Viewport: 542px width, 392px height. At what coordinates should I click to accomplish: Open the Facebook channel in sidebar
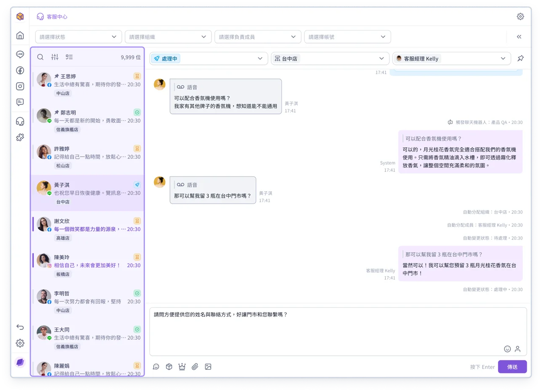pos(20,70)
